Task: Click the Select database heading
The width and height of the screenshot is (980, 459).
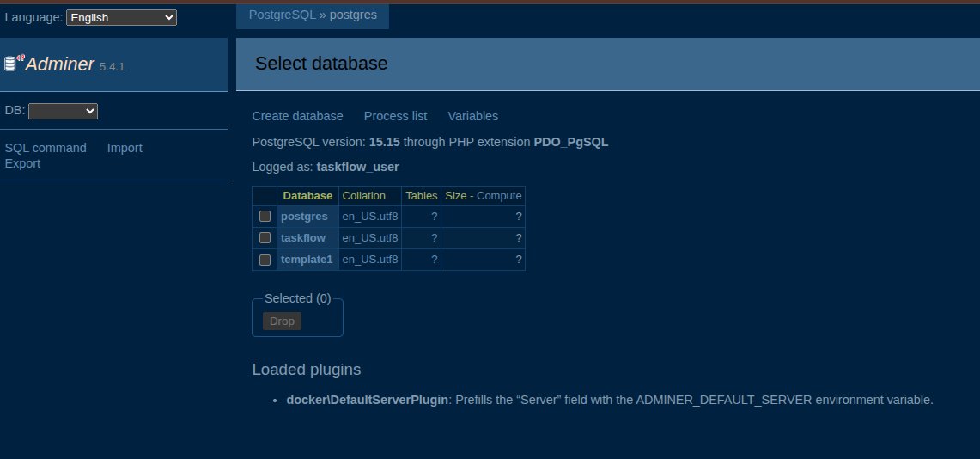Action: click(x=321, y=63)
